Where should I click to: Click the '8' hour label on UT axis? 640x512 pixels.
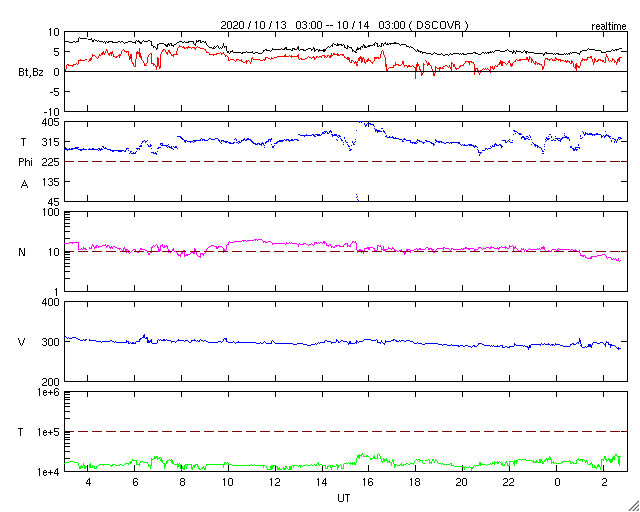click(182, 483)
